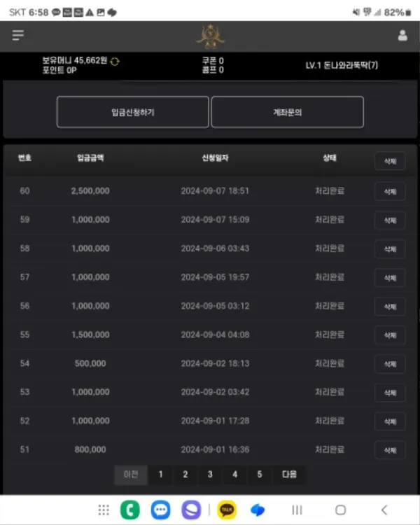Tap the 입금신청하기 deposit request button
Screen dimensions: 420x525
[132, 112]
